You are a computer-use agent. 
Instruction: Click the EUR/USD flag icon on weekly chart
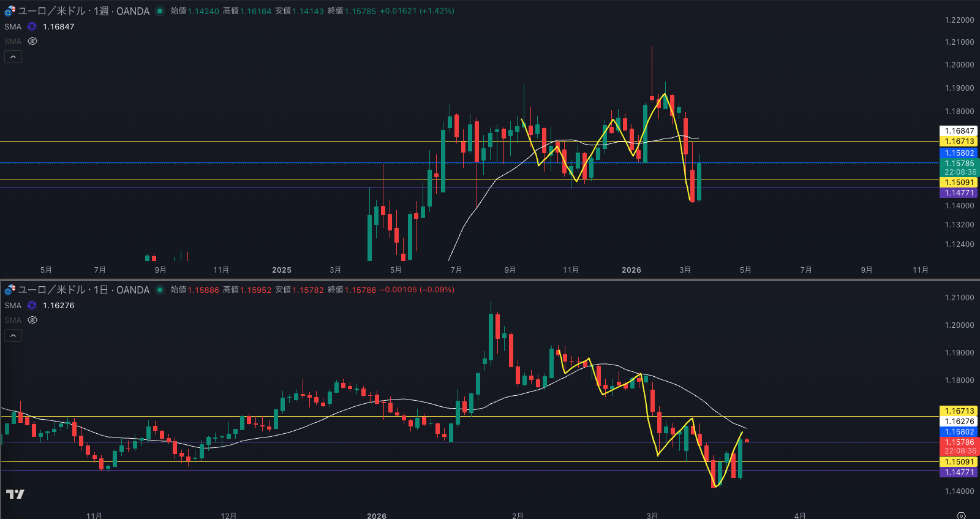[x=10, y=11]
